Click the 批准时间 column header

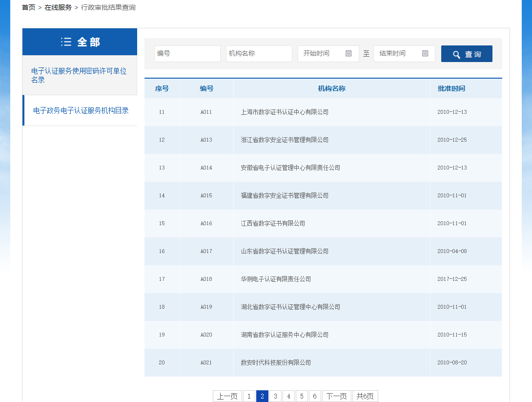(x=451, y=88)
